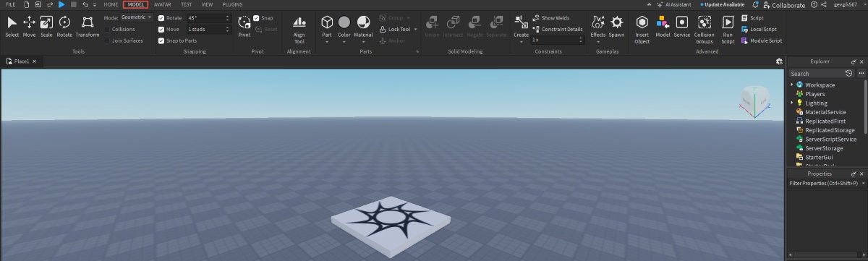Switch to the AVATAR ribbon tab
This screenshot has height=261, width=868.
coord(163,4)
